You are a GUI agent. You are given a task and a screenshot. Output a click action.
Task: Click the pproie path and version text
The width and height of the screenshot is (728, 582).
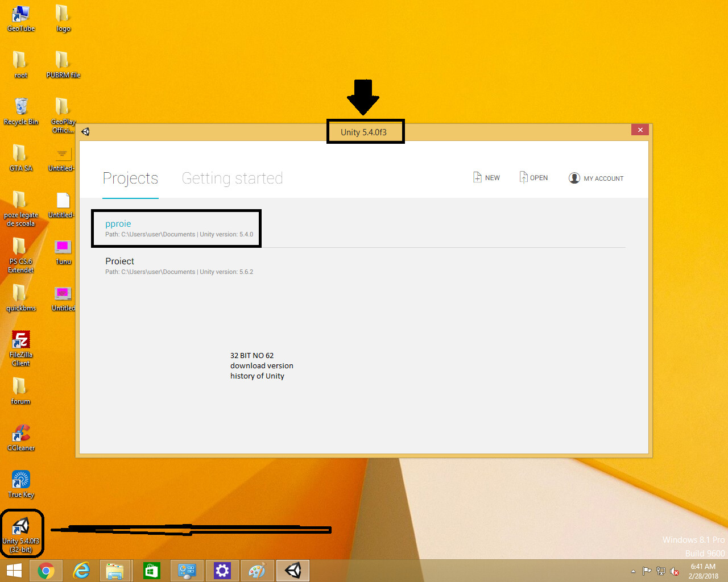[x=179, y=234]
